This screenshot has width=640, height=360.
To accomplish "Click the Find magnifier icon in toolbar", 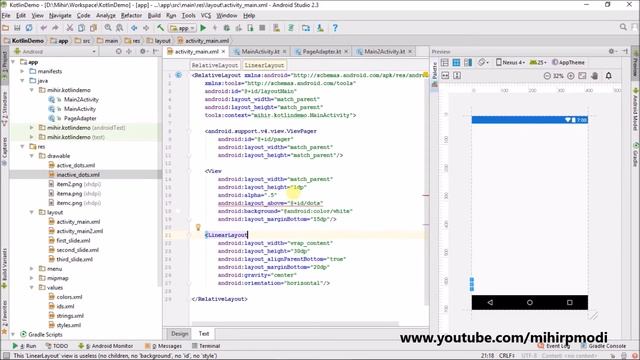I will 108,28.
